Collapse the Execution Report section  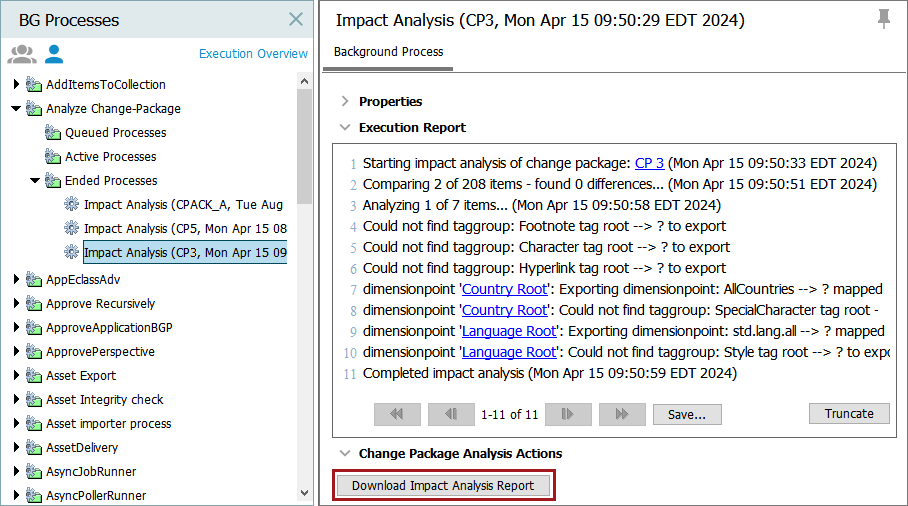(x=345, y=127)
